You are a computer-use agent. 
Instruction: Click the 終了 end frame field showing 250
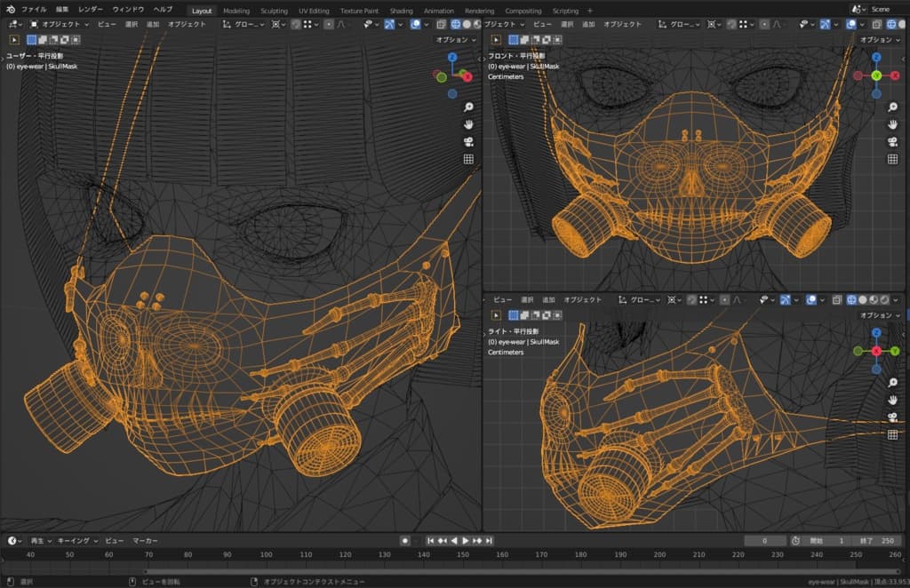[x=879, y=540]
